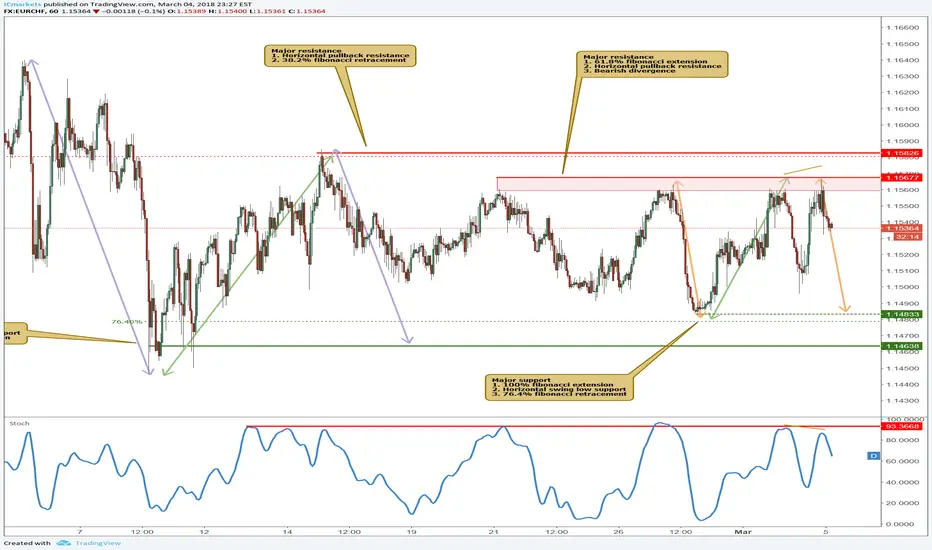Click the red 93.3668 stochastic level label
Screen dimensions: 932x550
pyautogui.click(x=902, y=426)
